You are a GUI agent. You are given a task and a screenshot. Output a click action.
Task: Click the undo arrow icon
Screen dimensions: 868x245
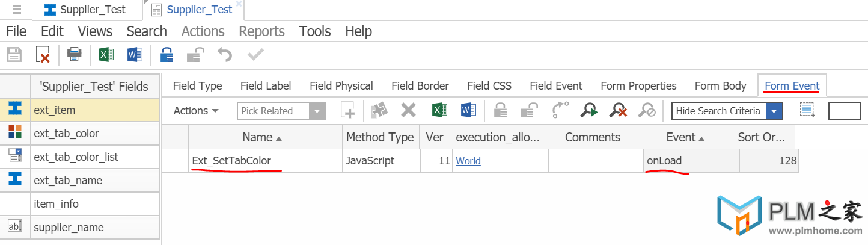pyautogui.click(x=224, y=55)
